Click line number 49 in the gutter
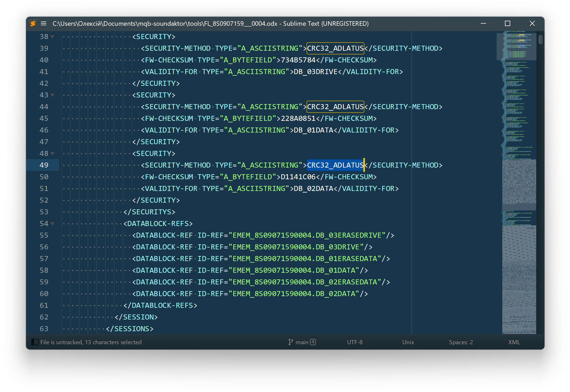This screenshot has width=570, height=392. pyautogui.click(x=44, y=165)
